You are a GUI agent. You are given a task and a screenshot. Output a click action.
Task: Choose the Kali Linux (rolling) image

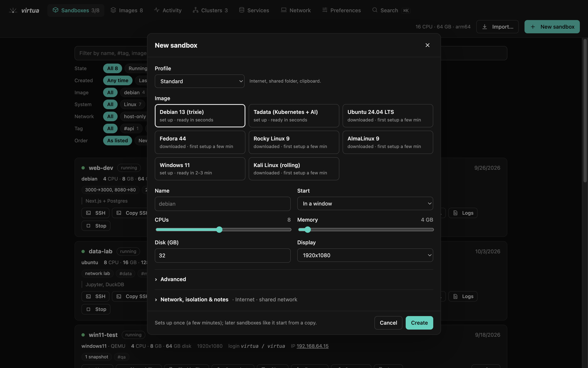click(294, 169)
